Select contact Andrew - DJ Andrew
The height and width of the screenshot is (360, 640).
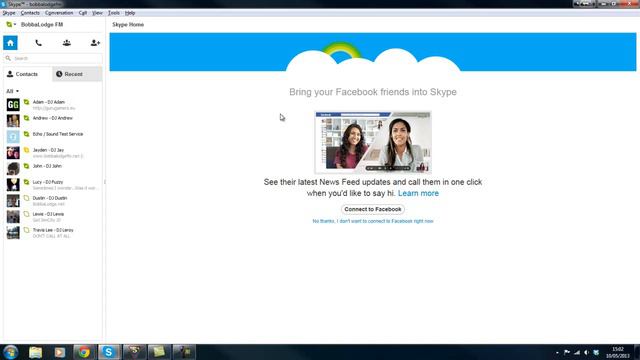53,120
